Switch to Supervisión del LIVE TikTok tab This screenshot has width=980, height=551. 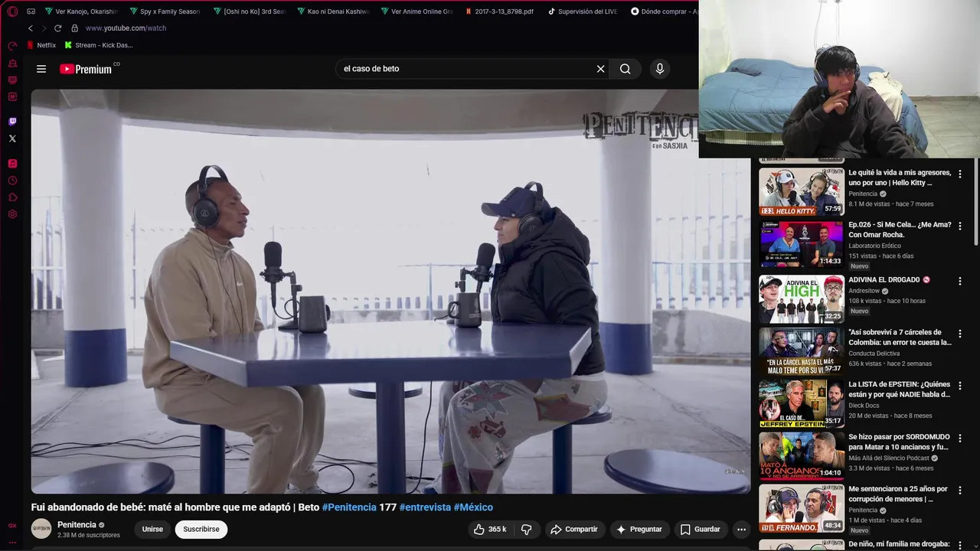(x=583, y=11)
